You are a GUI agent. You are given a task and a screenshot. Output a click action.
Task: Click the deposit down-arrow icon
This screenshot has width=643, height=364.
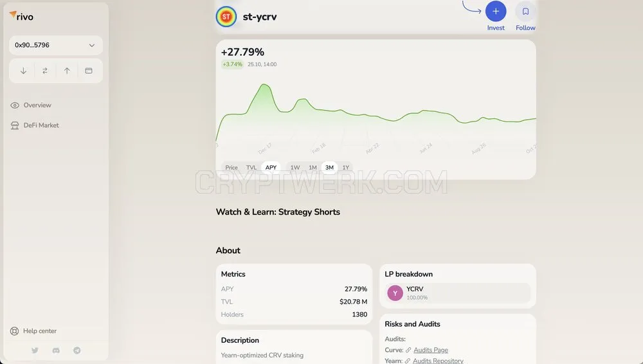[23, 71]
